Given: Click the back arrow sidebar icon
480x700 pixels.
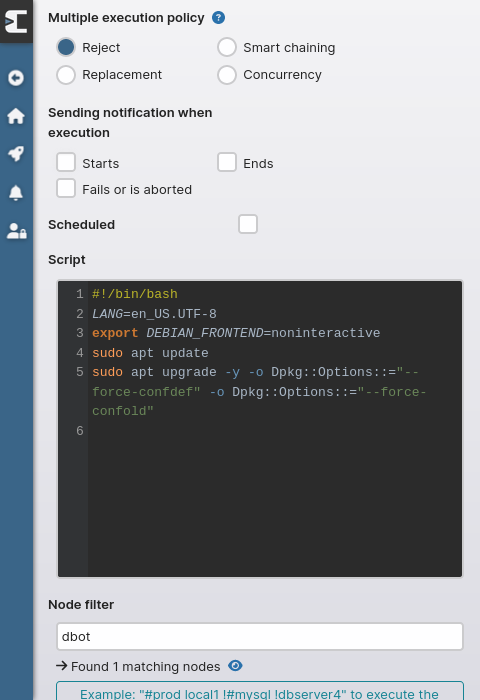Looking at the screenshot, I should pyautogui.click(x=16, y=78).
